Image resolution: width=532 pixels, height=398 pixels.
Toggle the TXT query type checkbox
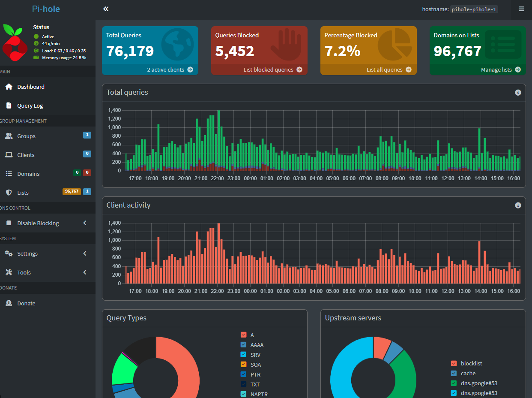(x=243, y=384)
